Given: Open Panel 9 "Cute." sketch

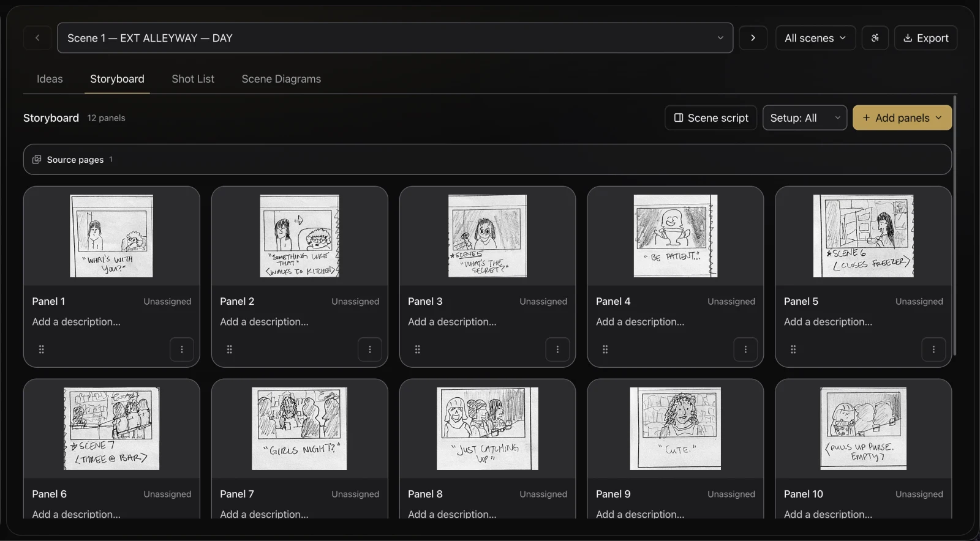Looking at the screenshot, I should tap(676, 428).
